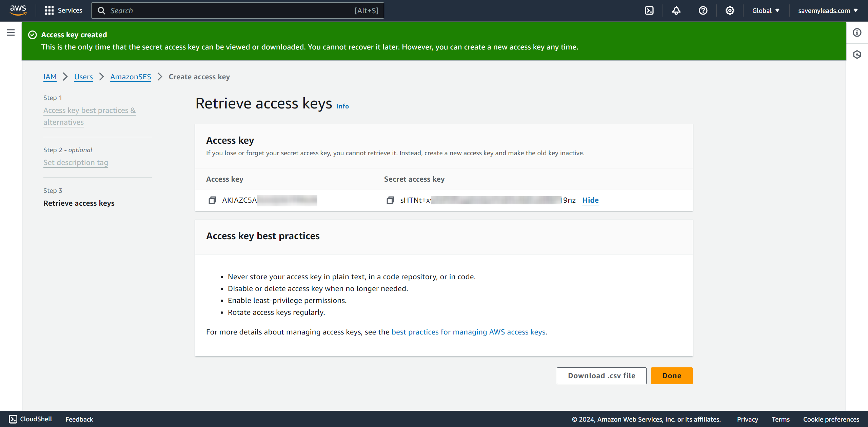Open the left hamburger navigation menu
Screen dimensions: 868x427
click(x=11, y=33)
